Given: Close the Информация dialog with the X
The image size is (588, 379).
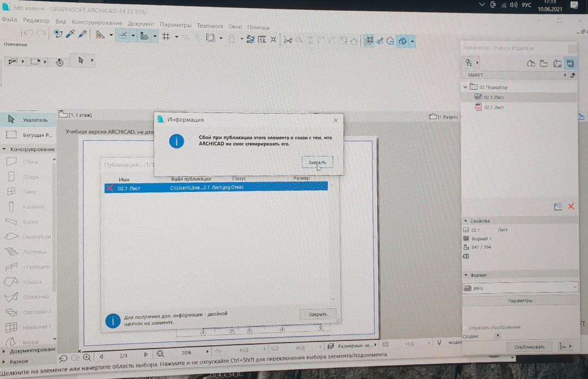Looking at the screenshot, I should [x=335, y=120].
